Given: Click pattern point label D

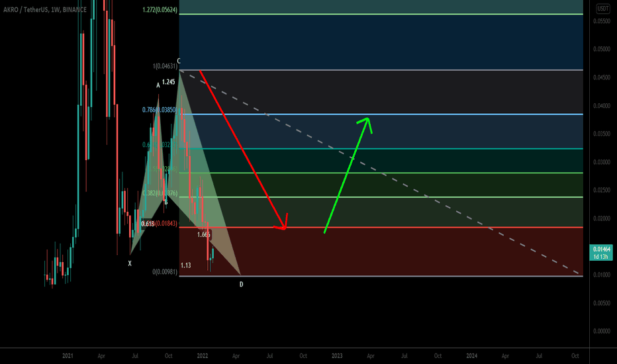Looking at the screenshot, I should pos(241,284).
